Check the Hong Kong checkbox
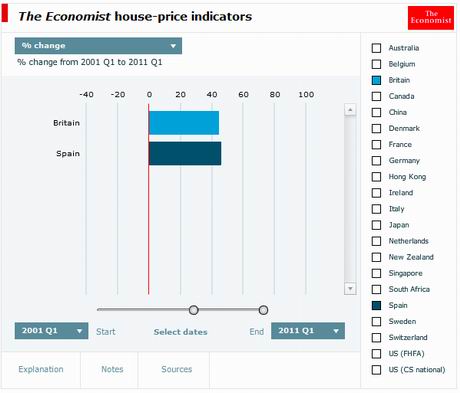This screenshot has width=460, height=393. [376, 177]
